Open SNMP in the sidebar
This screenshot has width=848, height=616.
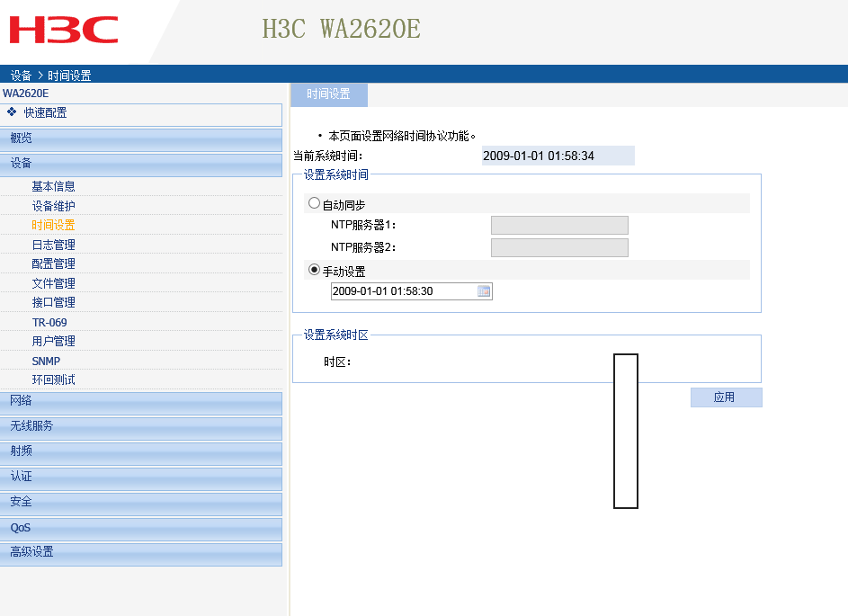46,361
